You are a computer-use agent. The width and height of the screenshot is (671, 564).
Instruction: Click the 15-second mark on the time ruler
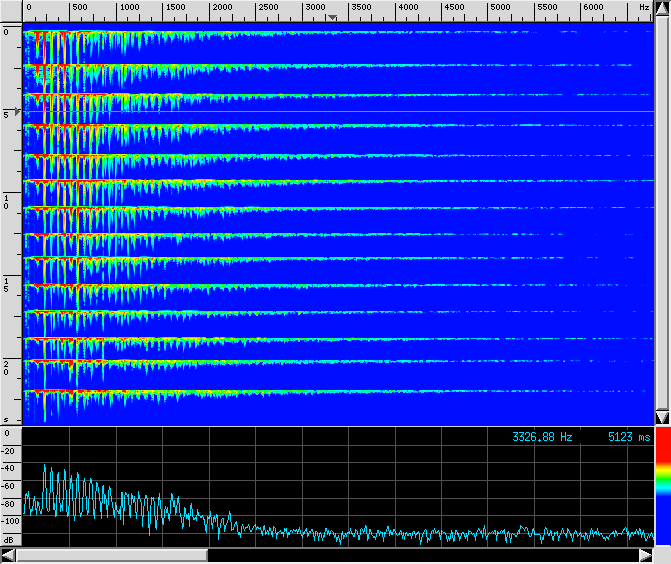click(7, 284)
